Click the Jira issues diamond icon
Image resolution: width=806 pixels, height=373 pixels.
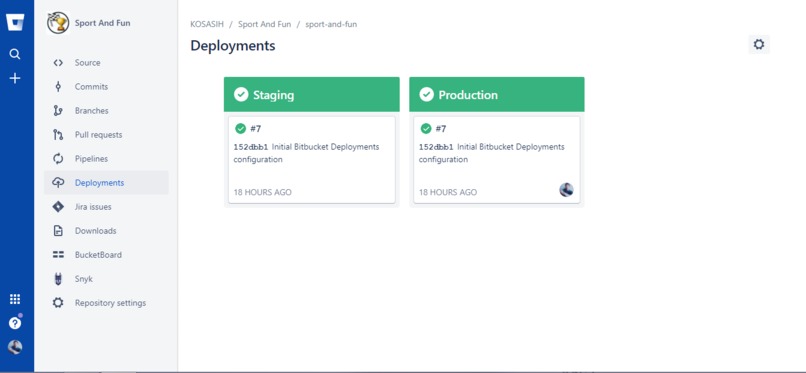pyautogui.click(x=58, y=207)
